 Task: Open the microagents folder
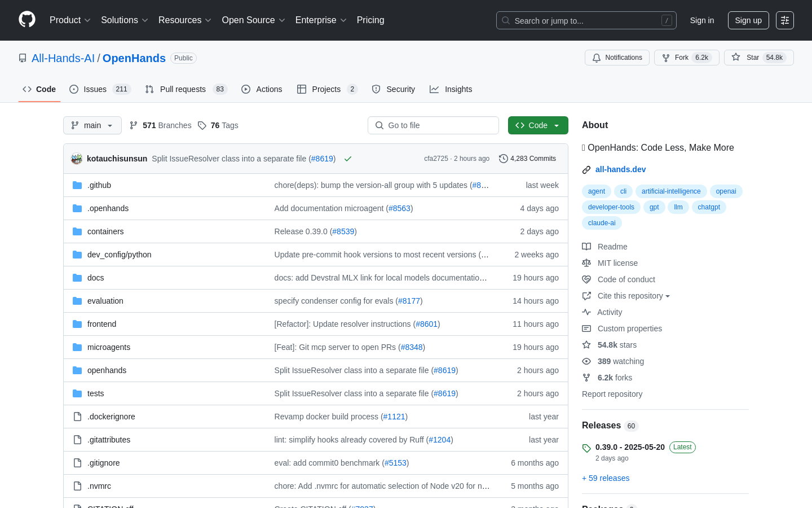click(x=109, y=347)
